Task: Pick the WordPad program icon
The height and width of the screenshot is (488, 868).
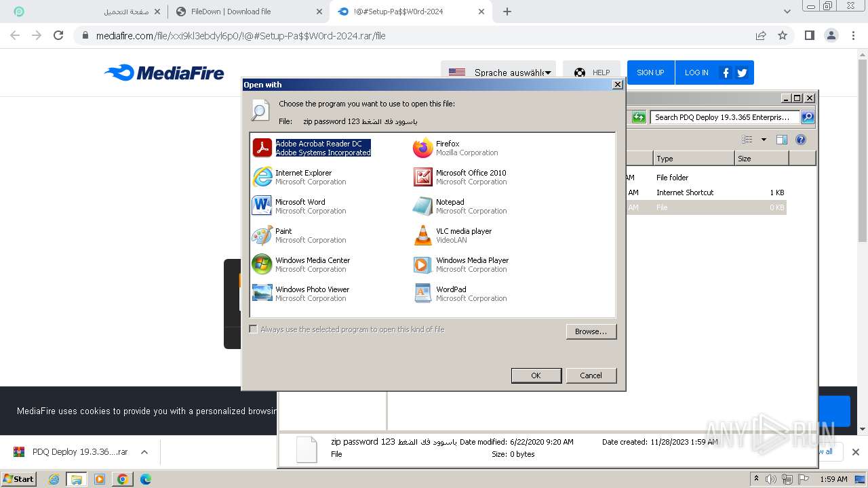Action: click(422, 293)
